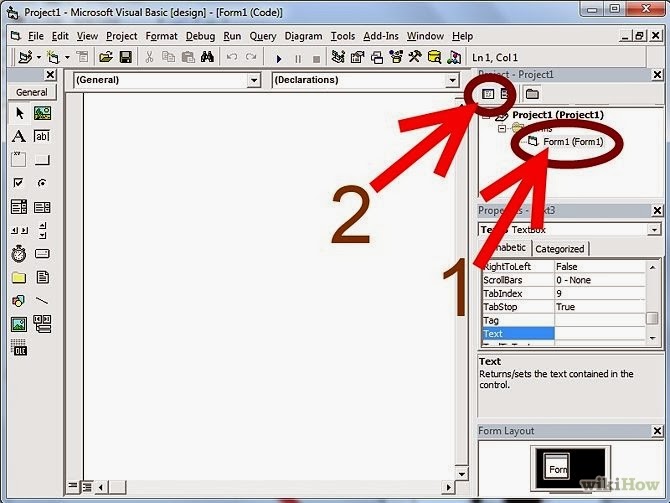Viewport: 670px width, 503px height.
Task: Open the Project Explorer toolbar icon
Action: pos(338,57)
